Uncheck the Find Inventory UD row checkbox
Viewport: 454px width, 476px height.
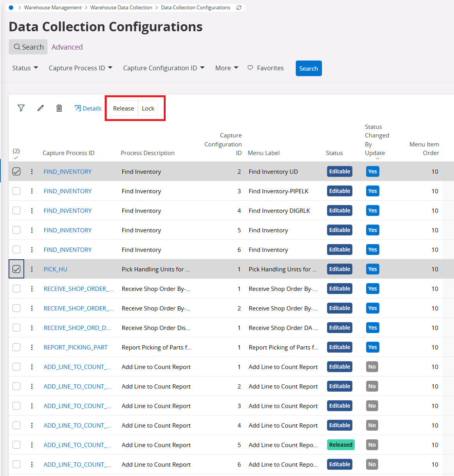(16, 171)
